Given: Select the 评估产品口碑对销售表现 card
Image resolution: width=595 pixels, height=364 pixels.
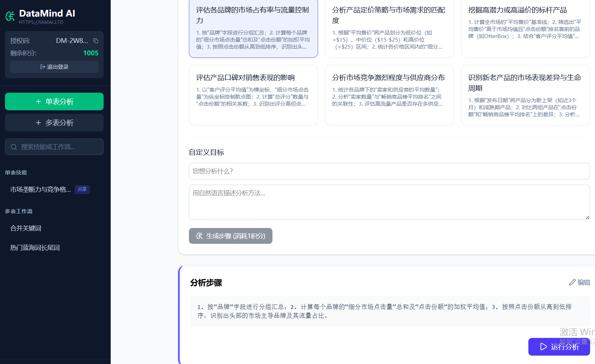Looking at the screenshot, I should 253,95.
